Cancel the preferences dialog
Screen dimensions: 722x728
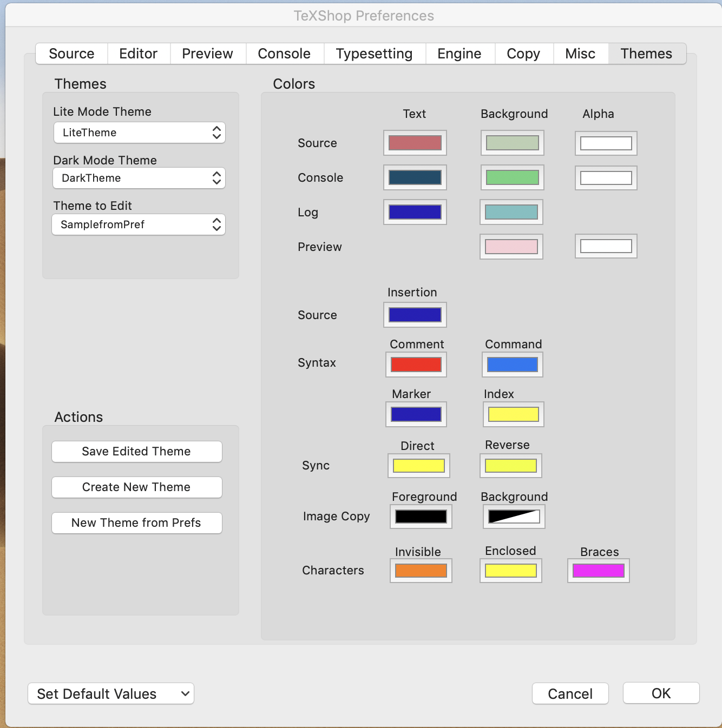click(x=570, y=693)
